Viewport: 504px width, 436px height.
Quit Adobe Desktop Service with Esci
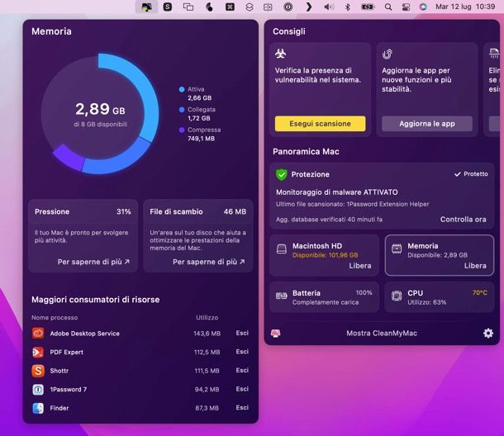click(242, 333)
